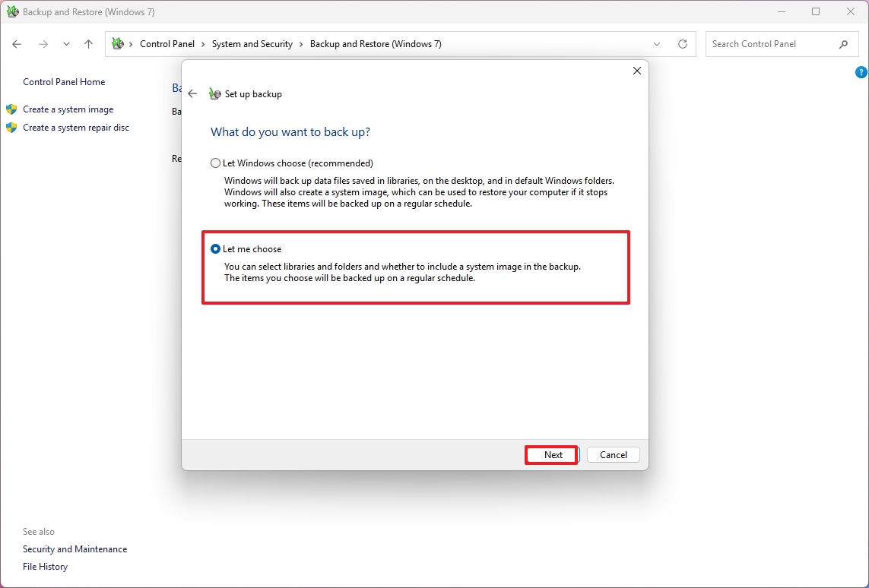Image resolution: width=869 pixels, height=588 pixels.
Task: Select System and Security breadcrumb
Action: pos(252,44)
